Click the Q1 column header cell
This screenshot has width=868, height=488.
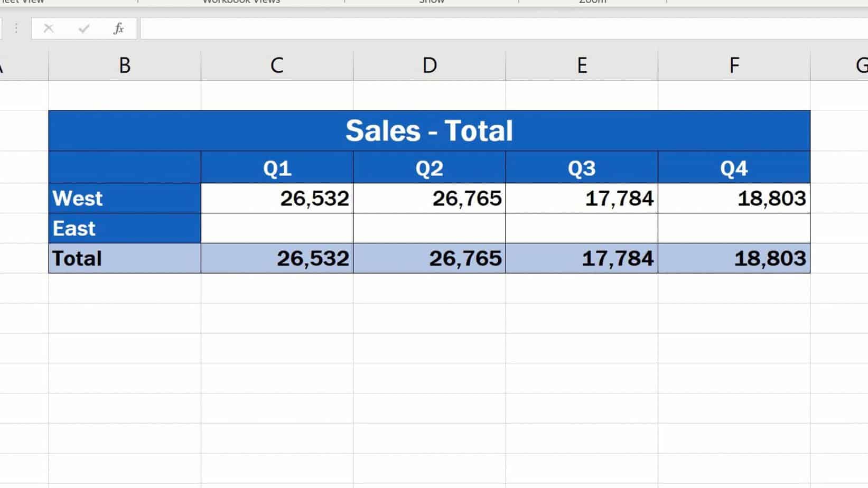[276, 168]
